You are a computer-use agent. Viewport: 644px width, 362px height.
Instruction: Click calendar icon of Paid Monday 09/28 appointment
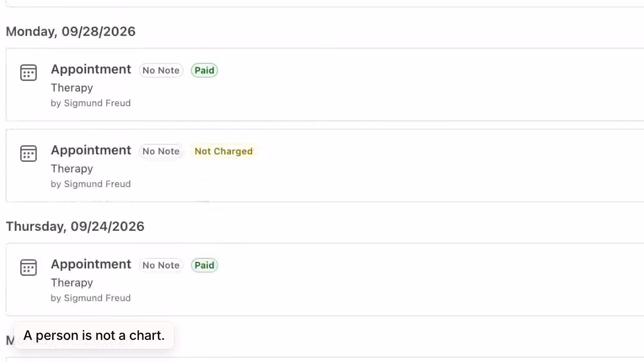[x=29, y=72]
